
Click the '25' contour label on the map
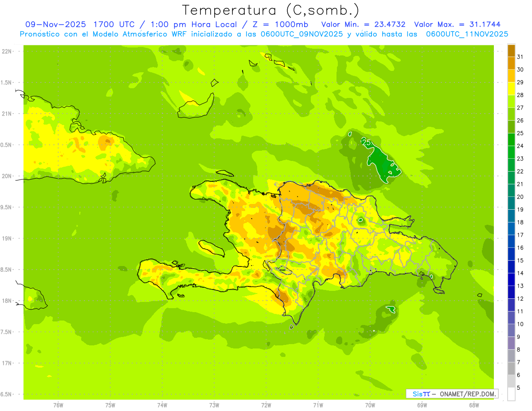(367, 142)
